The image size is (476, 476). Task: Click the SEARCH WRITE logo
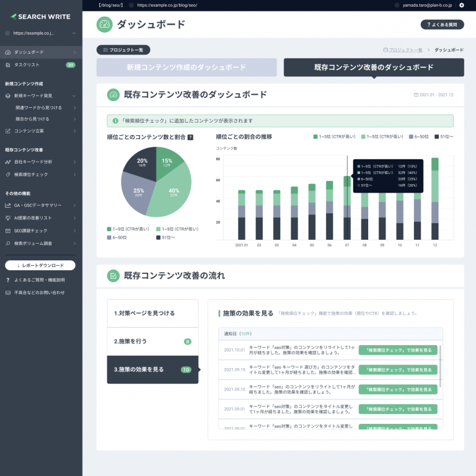pos(40,17)
